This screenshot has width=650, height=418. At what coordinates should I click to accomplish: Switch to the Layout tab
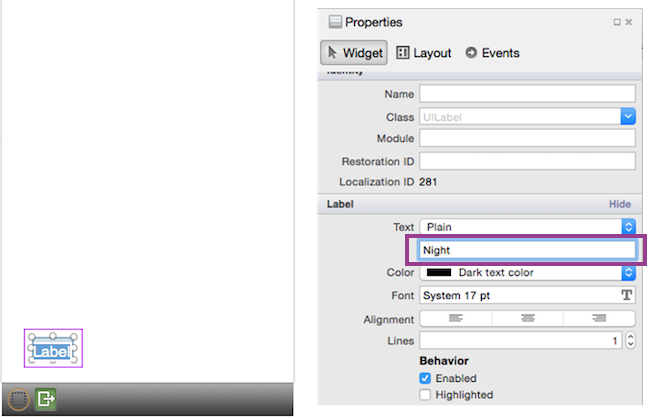424,53
